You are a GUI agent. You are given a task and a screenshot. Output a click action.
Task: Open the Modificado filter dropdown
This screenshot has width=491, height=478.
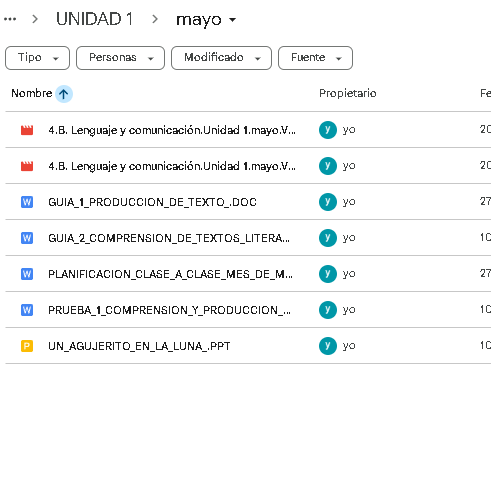point(221,58)
